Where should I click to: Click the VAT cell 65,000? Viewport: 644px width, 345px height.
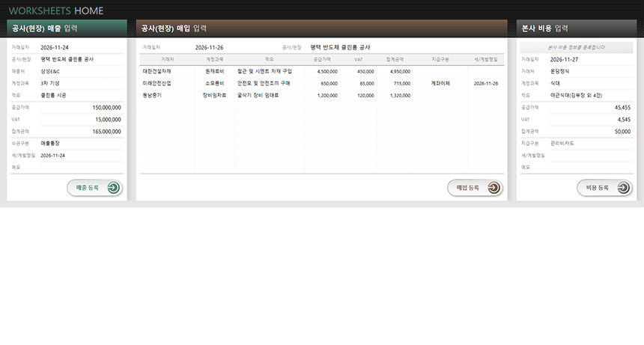[x=358, y=83]
